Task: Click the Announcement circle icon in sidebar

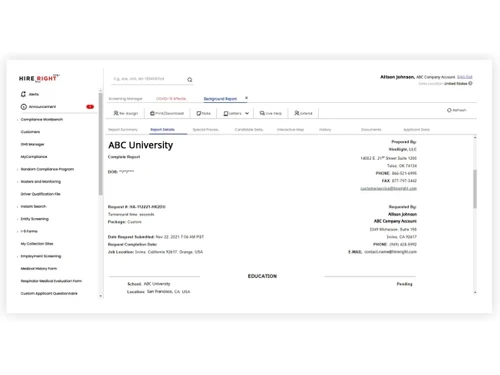Action: [24, 107]
